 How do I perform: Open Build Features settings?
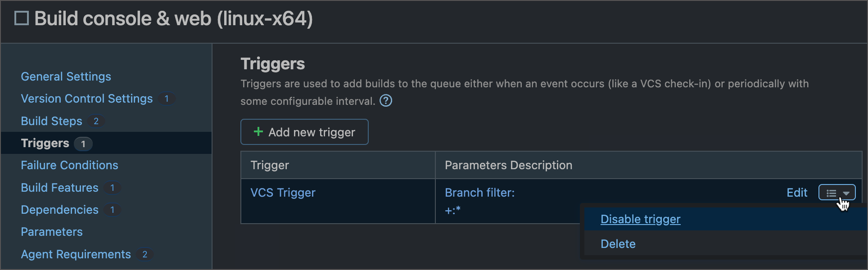click(x=59, y=188)
